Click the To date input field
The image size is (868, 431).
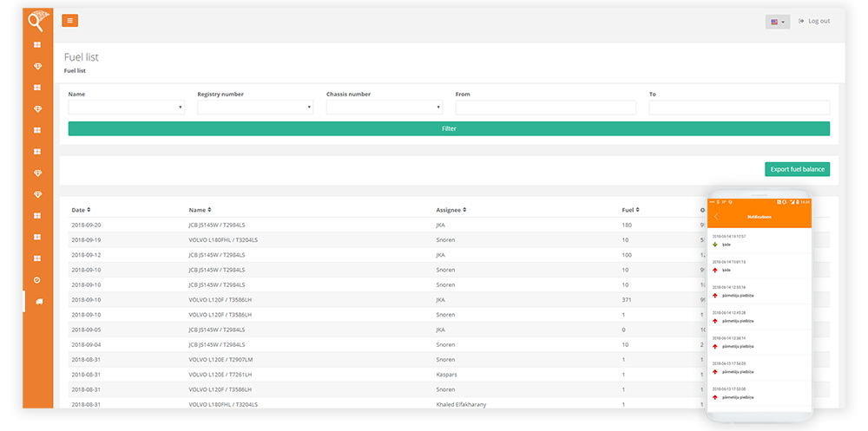coord(740,108)
